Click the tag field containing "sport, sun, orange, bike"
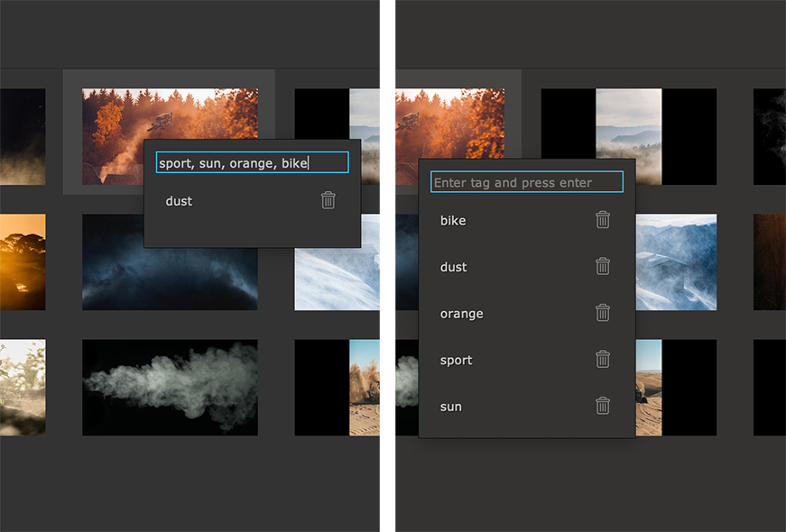This screenshot has height=532, width=786. [251, 162]
